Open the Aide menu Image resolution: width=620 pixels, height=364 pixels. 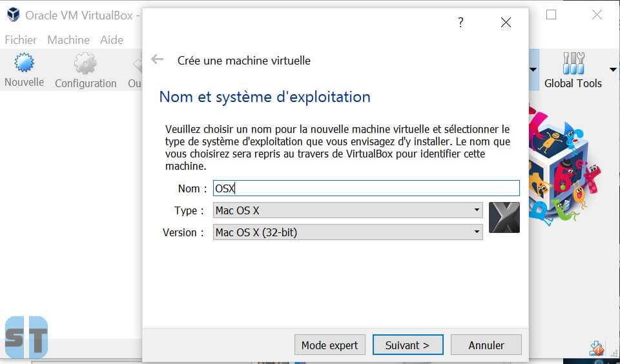112,40
